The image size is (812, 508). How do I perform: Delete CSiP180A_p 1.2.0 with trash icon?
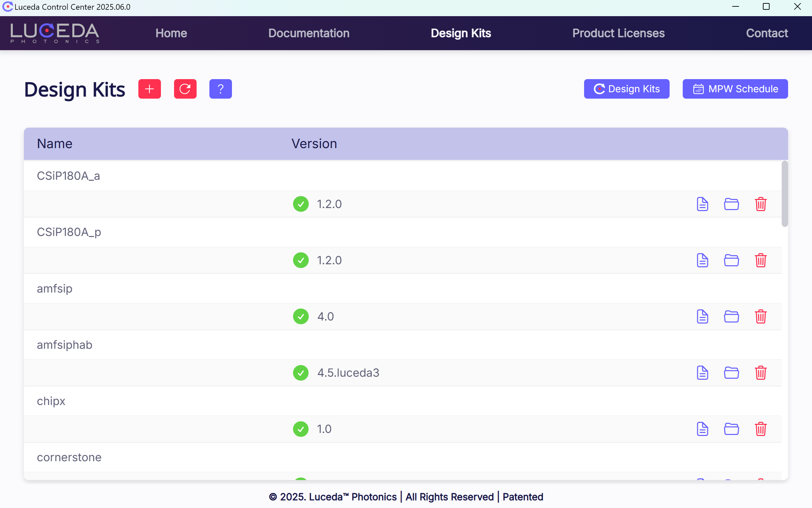pos(760,260)
